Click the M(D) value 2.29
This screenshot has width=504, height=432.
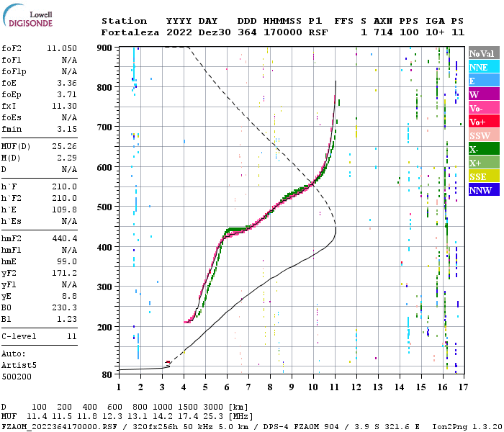[x=67, y=158]
